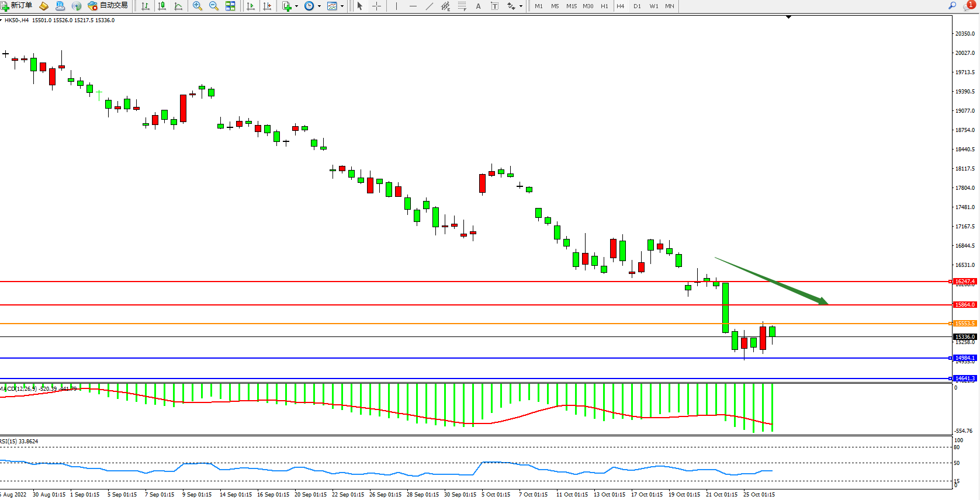This screenshot has height=500, width=980.
Task: Switch chart to candlestick mode
Action: [x=162, y=6]
